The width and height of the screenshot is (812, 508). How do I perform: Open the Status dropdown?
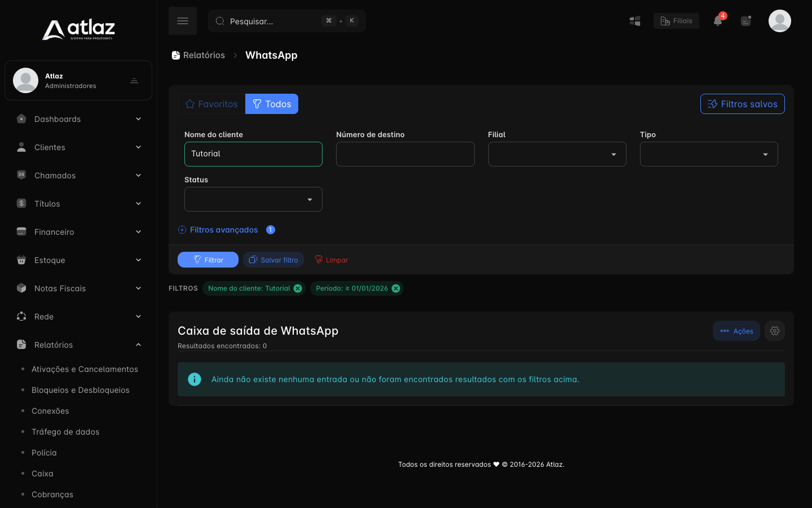pos(253,199)
